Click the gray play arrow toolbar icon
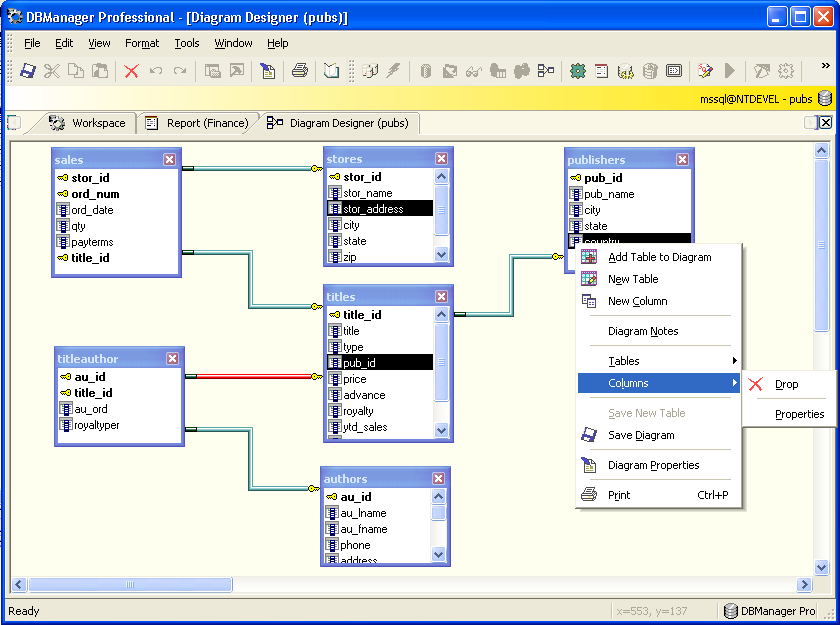840x625 pixels. pos(730,71)
